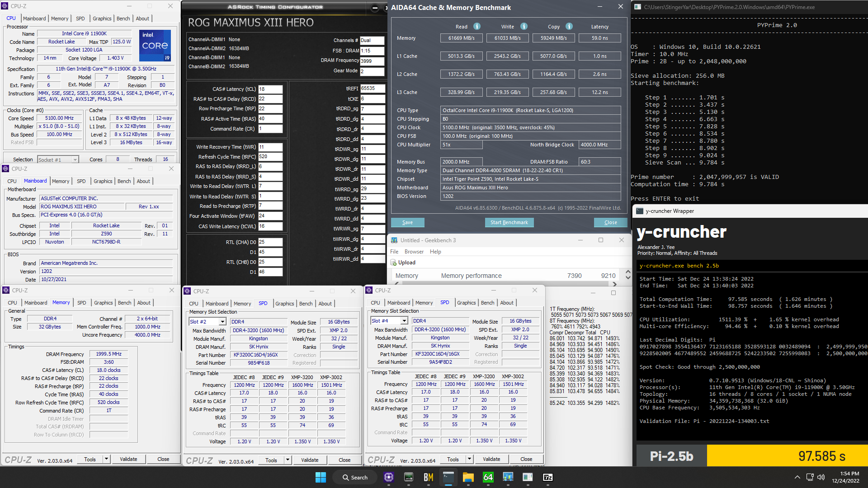Screen dimensions: 868x488
Task: Click the clock showing 1:54 PM
Action: (849, 474)
